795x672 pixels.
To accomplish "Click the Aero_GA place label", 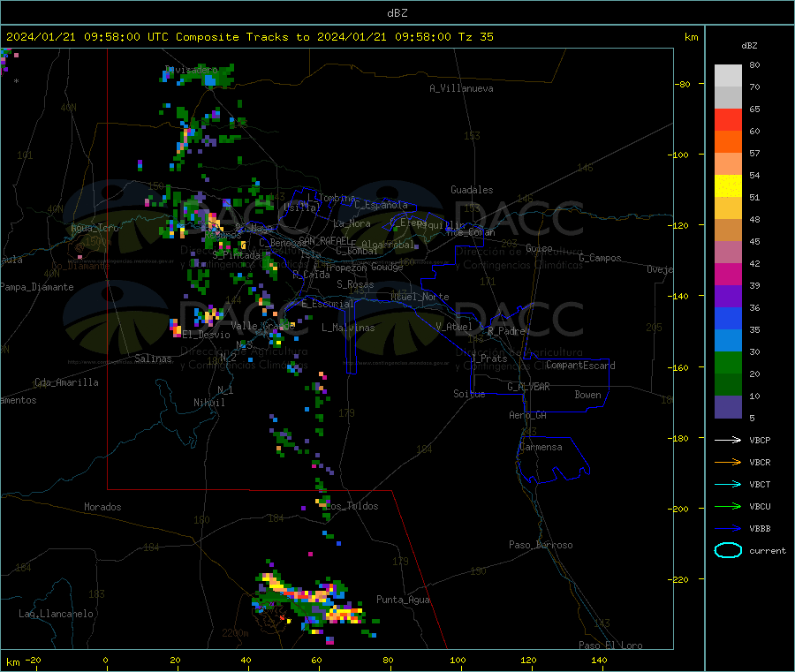I will (527, 415).
